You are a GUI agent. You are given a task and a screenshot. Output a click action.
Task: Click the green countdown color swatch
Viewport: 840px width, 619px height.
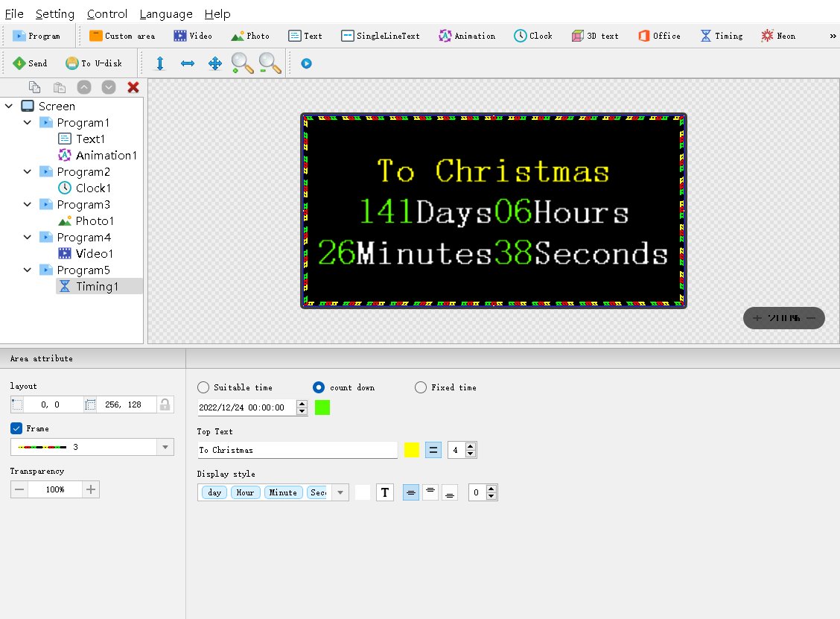[322, 407]
